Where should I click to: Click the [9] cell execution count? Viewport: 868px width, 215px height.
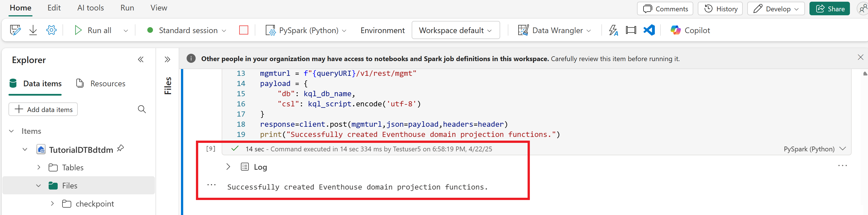(x=211, y=149)
